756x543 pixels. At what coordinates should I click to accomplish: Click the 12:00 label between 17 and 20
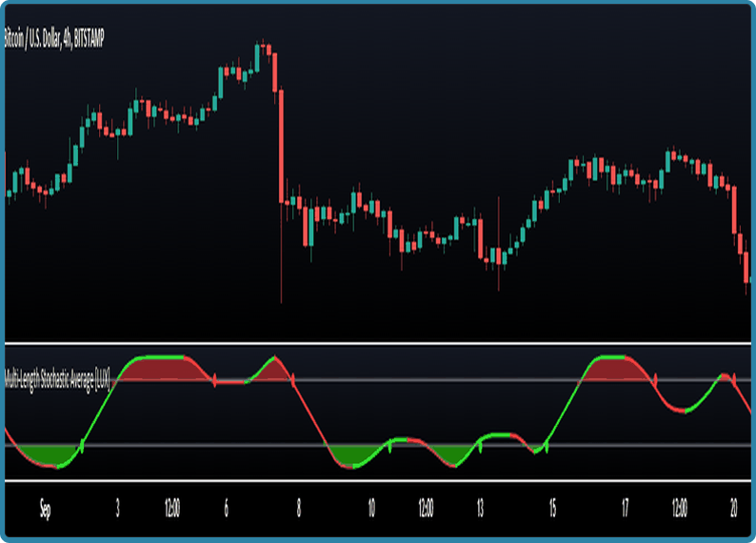(680, 509)
